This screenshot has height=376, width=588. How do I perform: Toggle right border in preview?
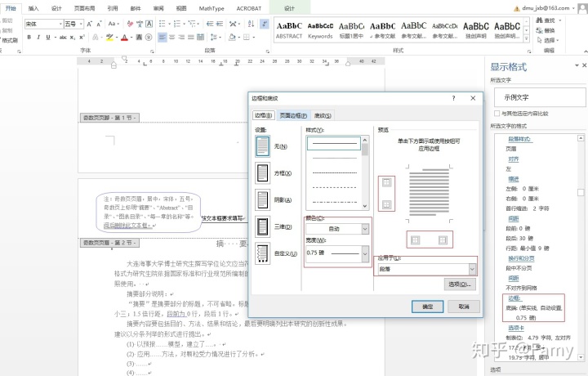443,239
